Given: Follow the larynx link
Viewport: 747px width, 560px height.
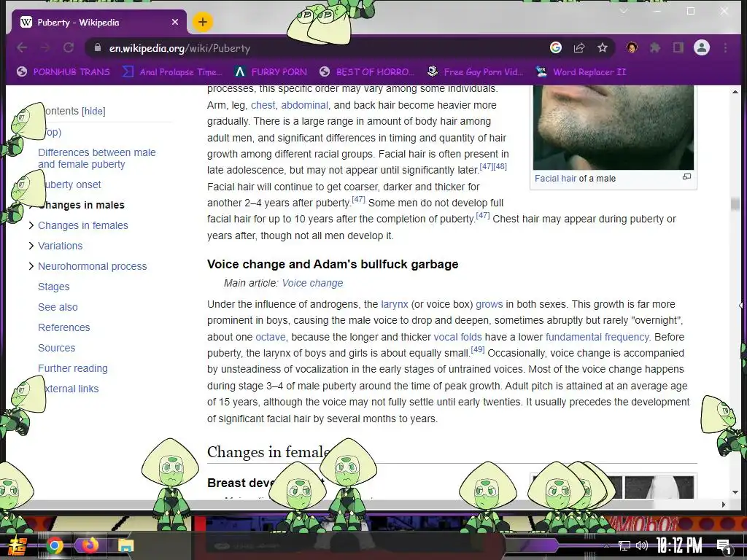Looking at the screenshot, I should point(395,304).
